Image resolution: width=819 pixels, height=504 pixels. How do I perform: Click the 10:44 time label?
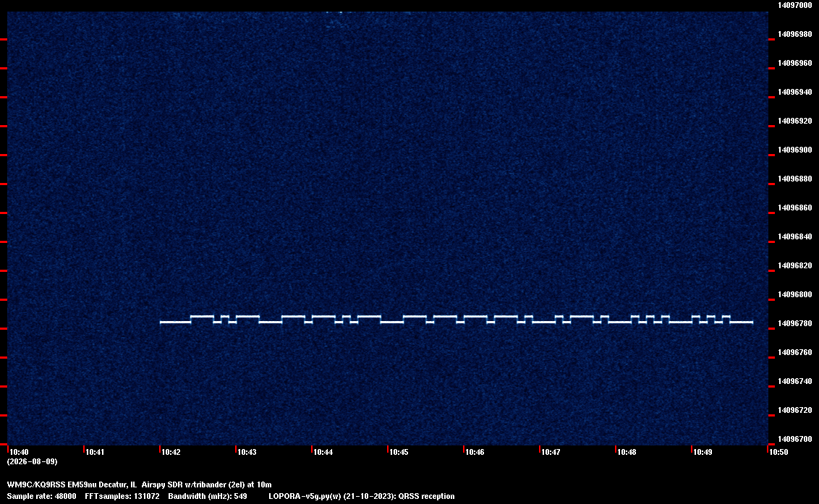pos(323,452)
